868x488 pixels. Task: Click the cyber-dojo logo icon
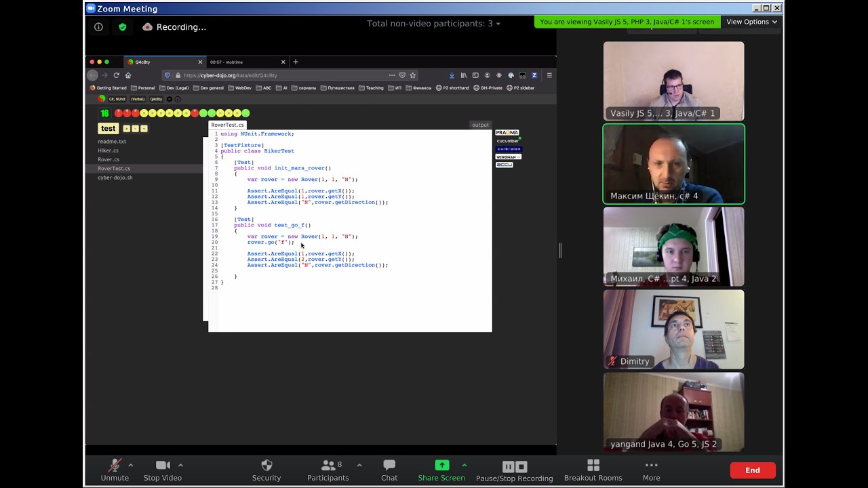pos(102,99)
